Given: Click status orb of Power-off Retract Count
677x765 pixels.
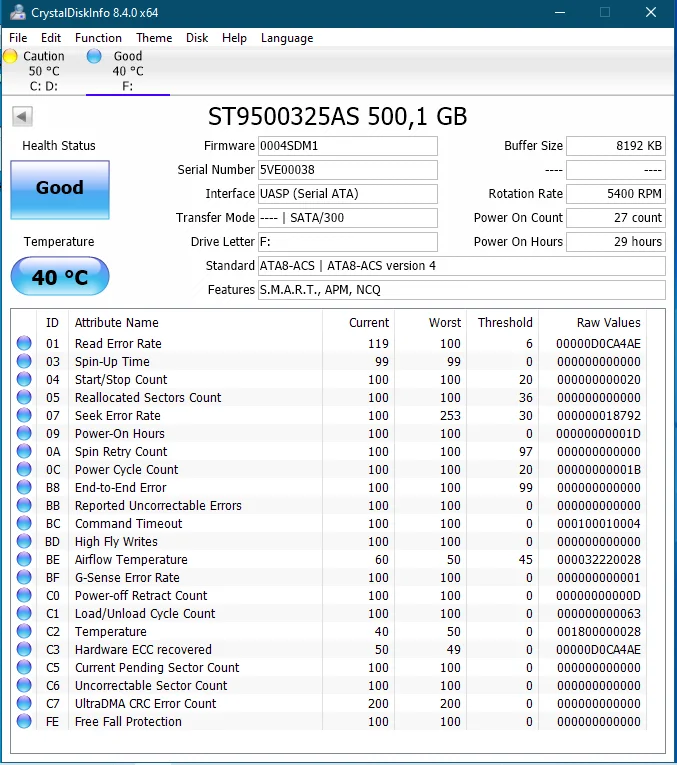Looking at the screenshot, I should 24,596.
